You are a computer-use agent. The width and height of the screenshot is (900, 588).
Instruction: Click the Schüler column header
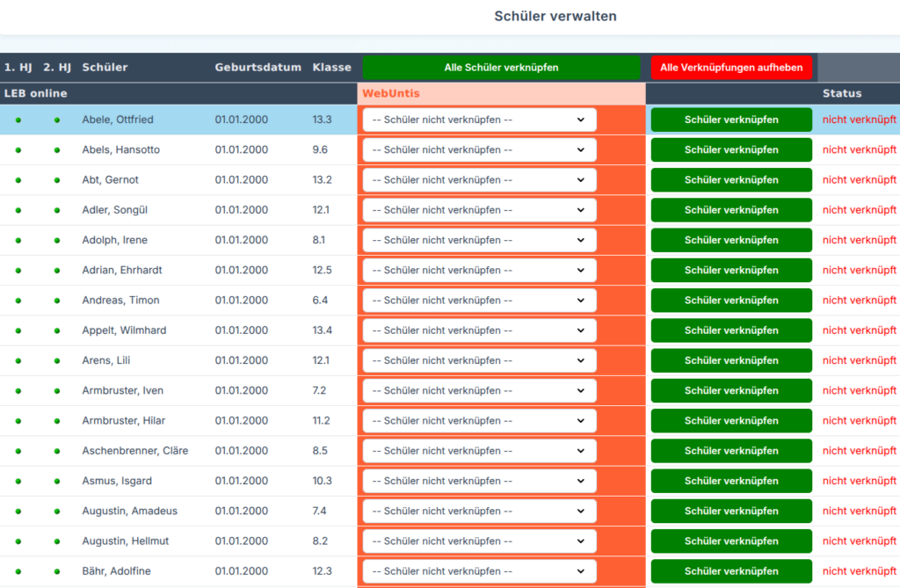coord(105,67)
